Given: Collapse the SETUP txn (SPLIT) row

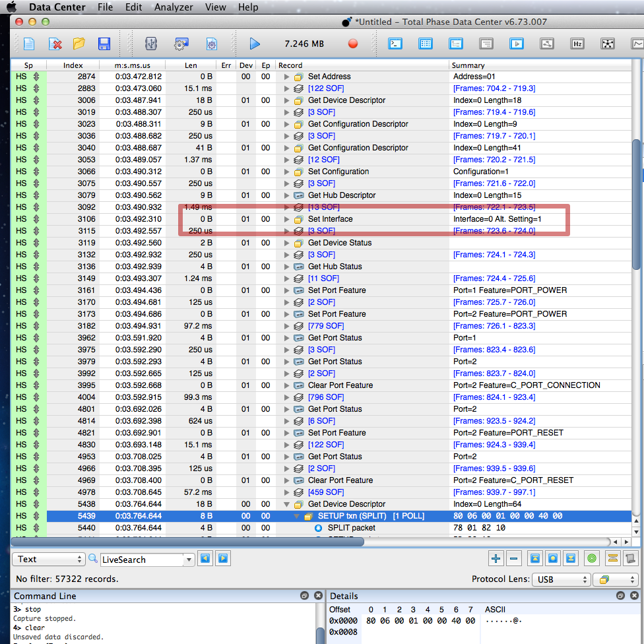Looking at the screenshot, I should click(x=296, y=516).
